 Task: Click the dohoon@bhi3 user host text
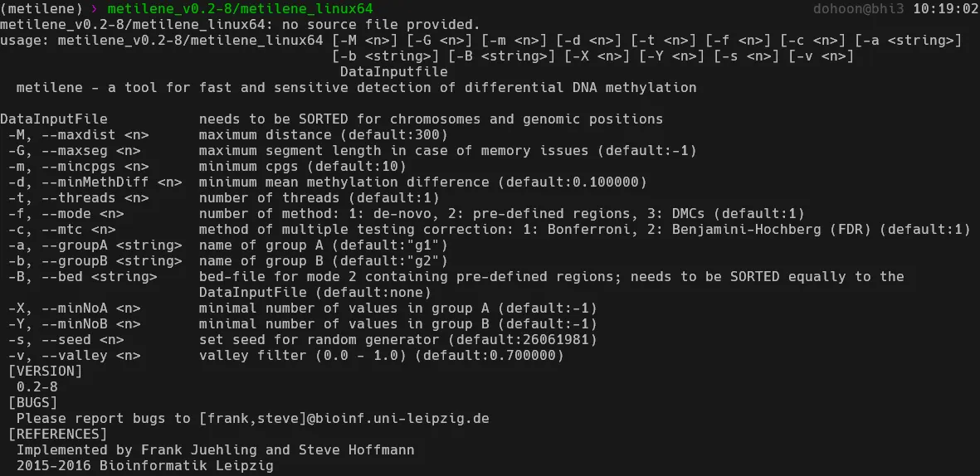[859, 8]
